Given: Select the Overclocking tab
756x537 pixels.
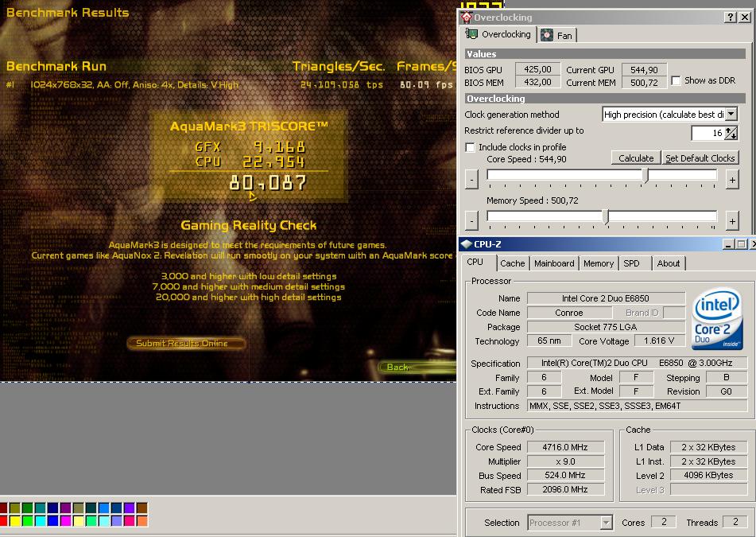Looking at the screenshot, I should point(498,34).
